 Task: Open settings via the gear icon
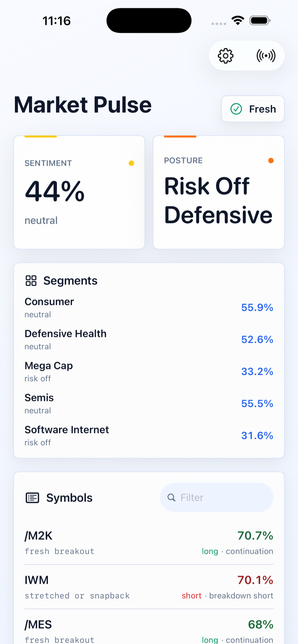click(225, 56)
